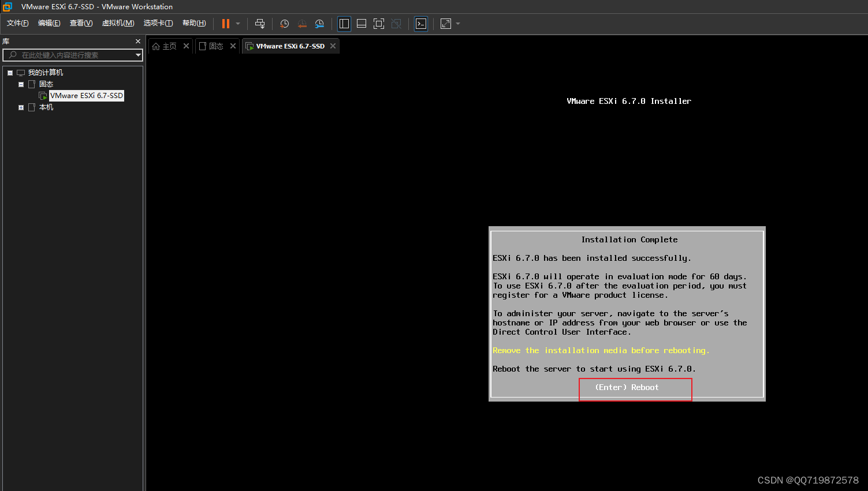
Task: Toggle the thumbnail bar view
Action: tap(362, 24)
